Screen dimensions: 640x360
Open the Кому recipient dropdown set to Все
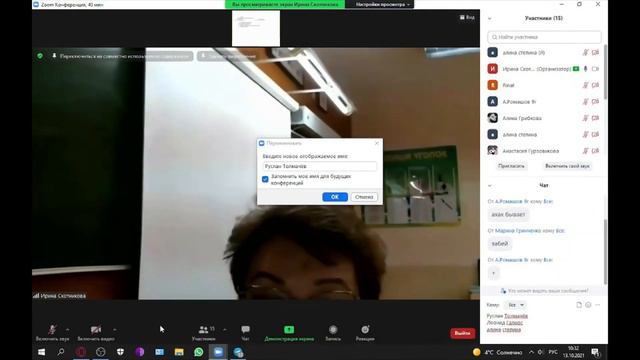[516, 305]
